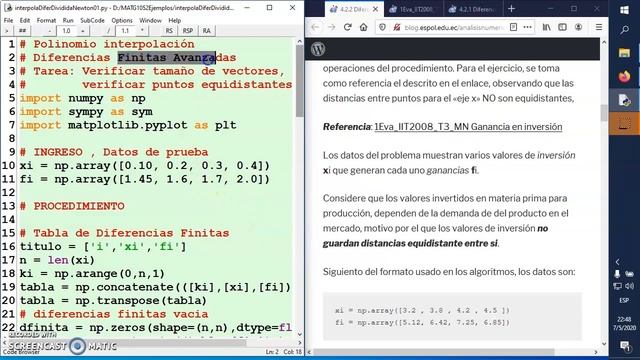
Task: Open a new Firefox tab
Action: coord(511,9)
